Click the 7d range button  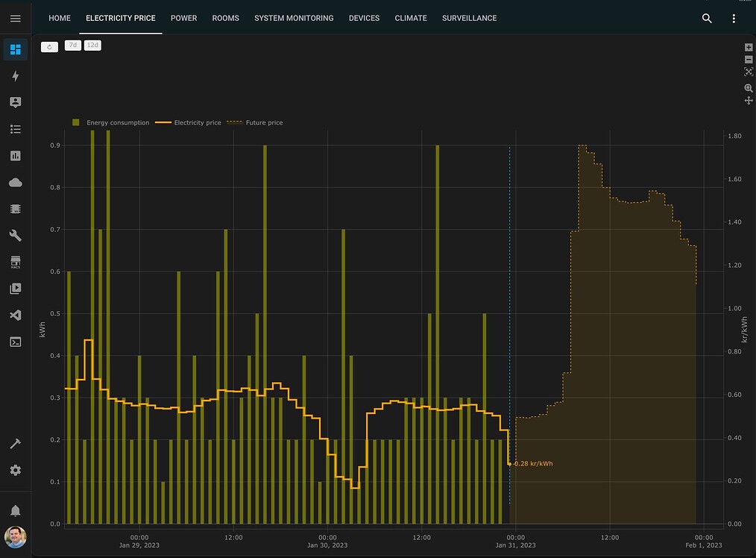pos(72,45)
